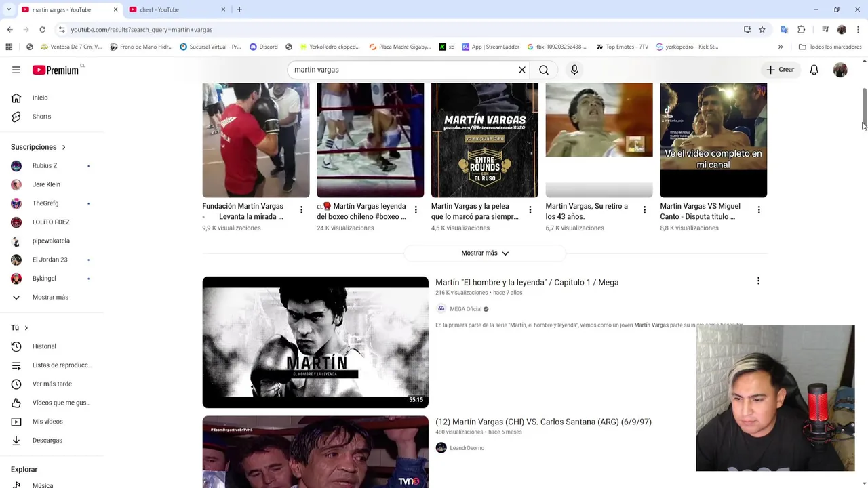The image size is (868, 488).
Task: Open the YouTube hamburger guide menu
Action: coord(16,70)
